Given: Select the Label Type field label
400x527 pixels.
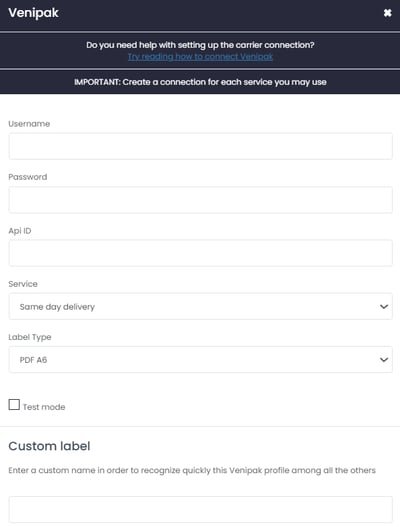Looking at the screenshot, I should 30,337.
